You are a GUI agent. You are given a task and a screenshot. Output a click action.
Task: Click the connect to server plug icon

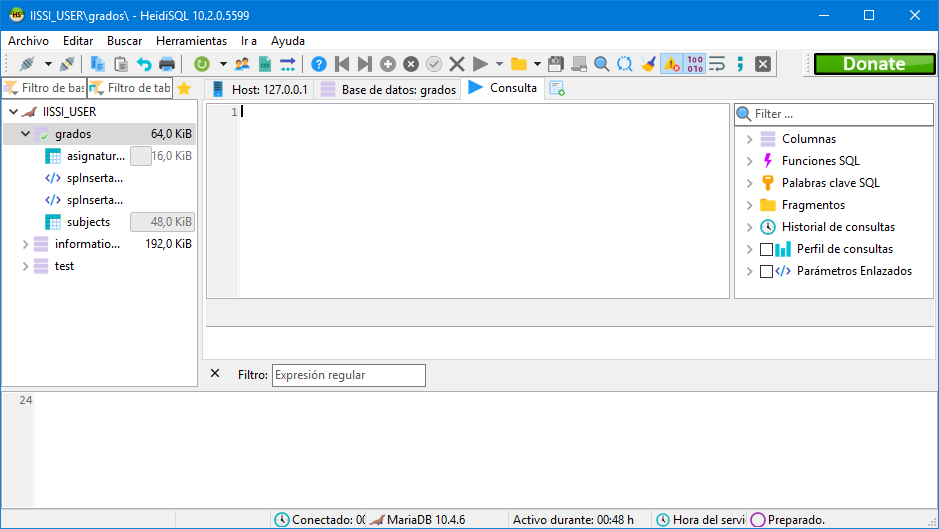pyautogui.click(x=27, y=64)
